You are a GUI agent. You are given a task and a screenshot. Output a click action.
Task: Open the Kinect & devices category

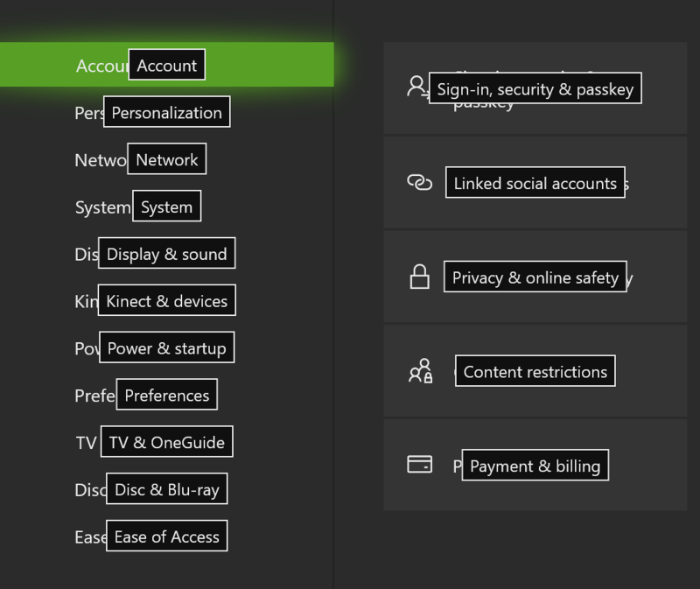(x=166, y=300)
